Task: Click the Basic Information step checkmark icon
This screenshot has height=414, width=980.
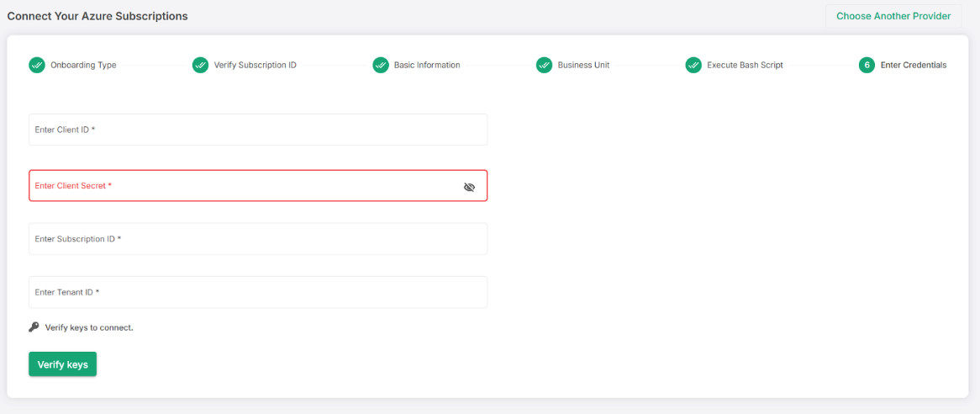Action: (x=381, y=65)
